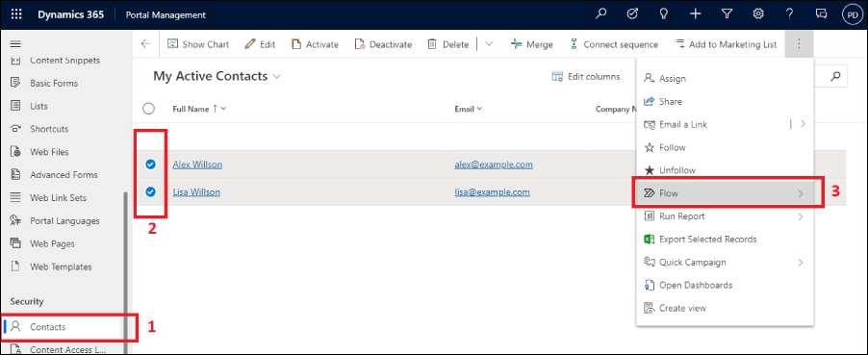
Task: Select Export Selected Records menu item
Action: point(724,240)
